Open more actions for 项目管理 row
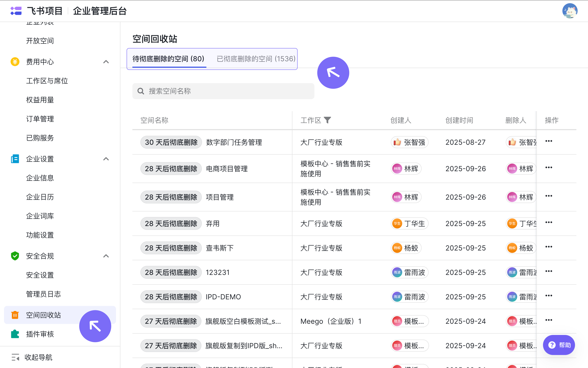 coord(549,196)
